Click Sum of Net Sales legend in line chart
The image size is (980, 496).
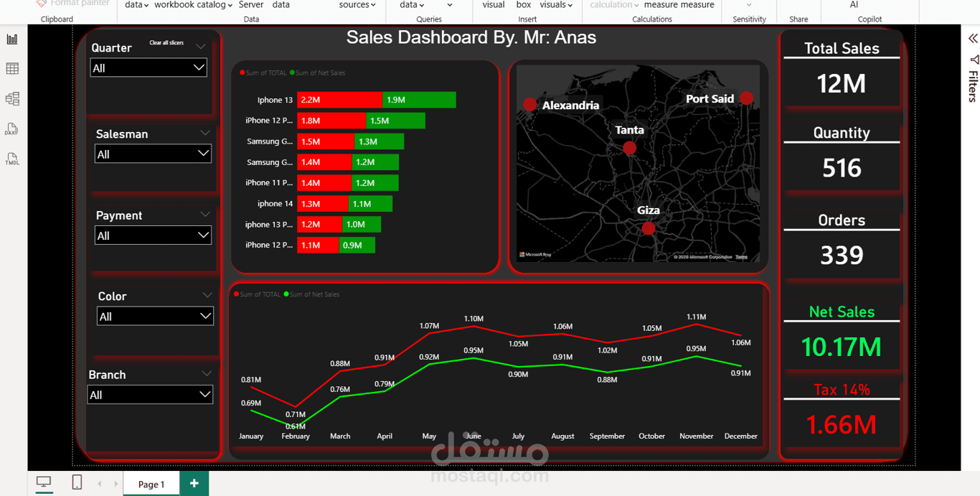tap(312, 294)
